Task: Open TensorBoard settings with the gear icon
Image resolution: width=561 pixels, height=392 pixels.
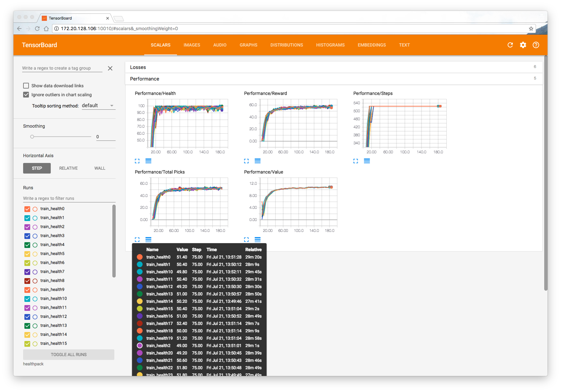Action: click(x=523, y=45)
